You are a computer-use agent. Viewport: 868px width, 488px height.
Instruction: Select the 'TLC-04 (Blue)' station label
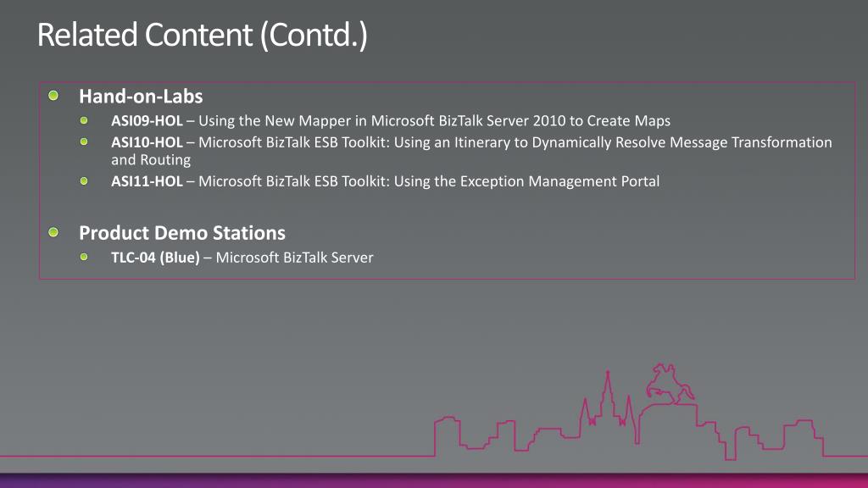[x=155, y=258]
